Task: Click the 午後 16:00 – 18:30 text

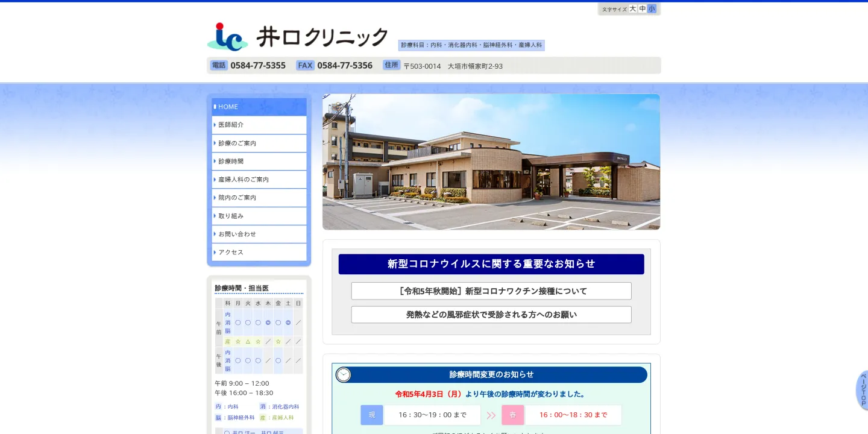Action: coord(244,393)
